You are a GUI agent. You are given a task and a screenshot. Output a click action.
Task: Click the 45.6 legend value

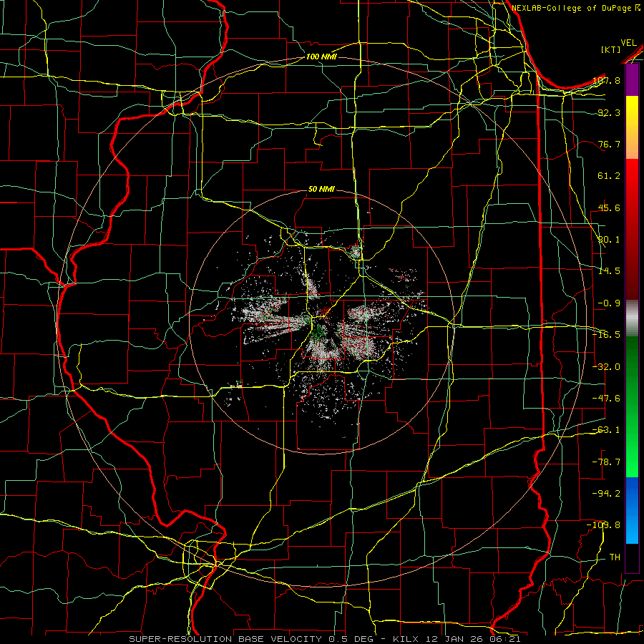pyautogui.click(x=609, y=208)
